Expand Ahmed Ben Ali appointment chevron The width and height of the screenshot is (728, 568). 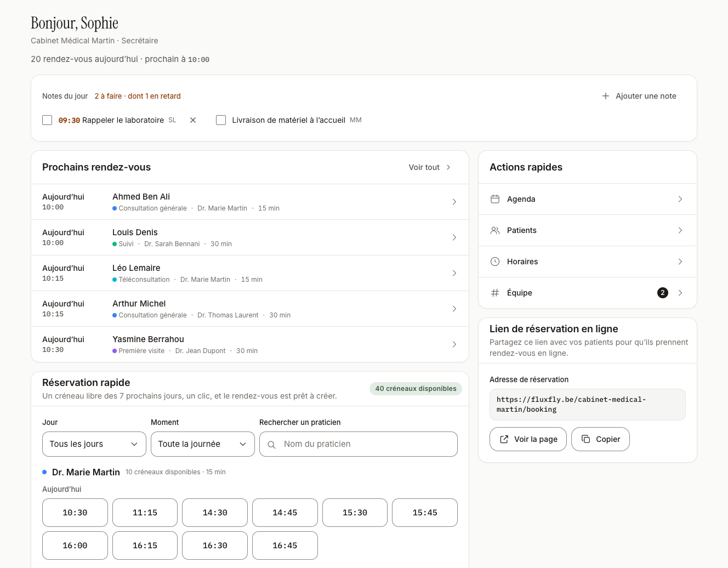click(454, 202)
